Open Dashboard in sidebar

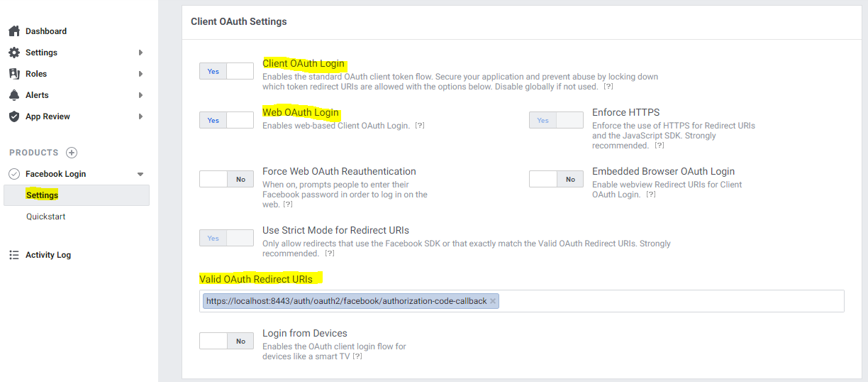[x=46, y=31]
